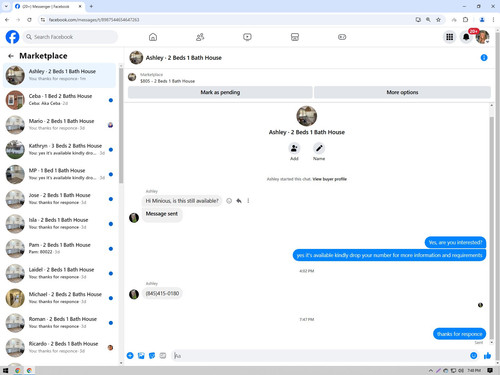Open the Facebook logo home link
500x375 pixels.
tap(12, 37)
